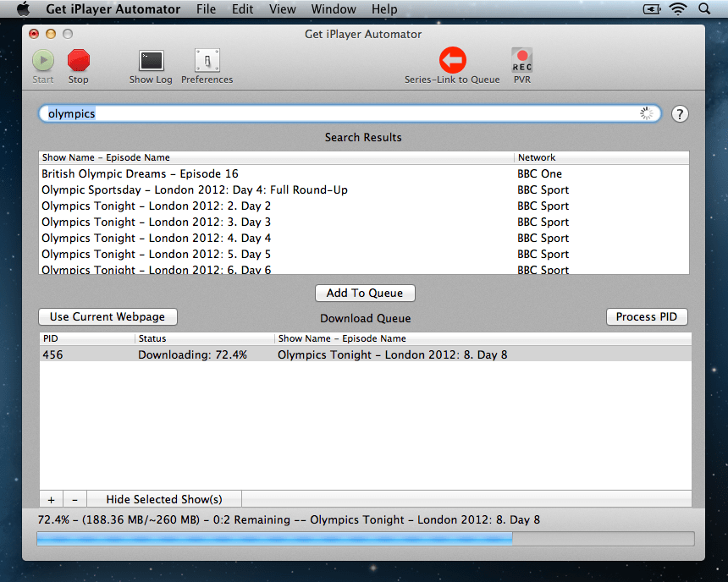Open the File menu
The height and width of the screenshot is (582, 728).
(x=207, y=8)
